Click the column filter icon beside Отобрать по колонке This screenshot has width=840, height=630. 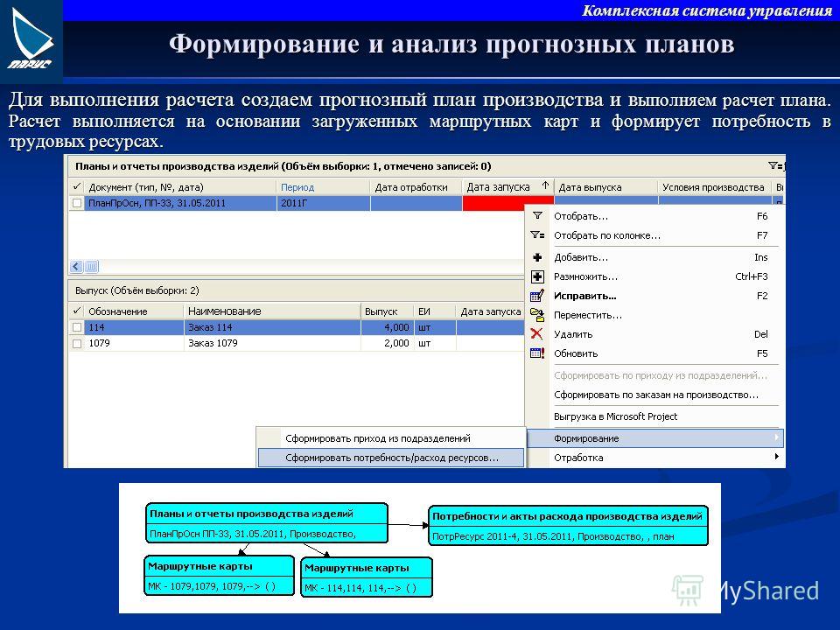pyautogui.click(x=536, y=235)
